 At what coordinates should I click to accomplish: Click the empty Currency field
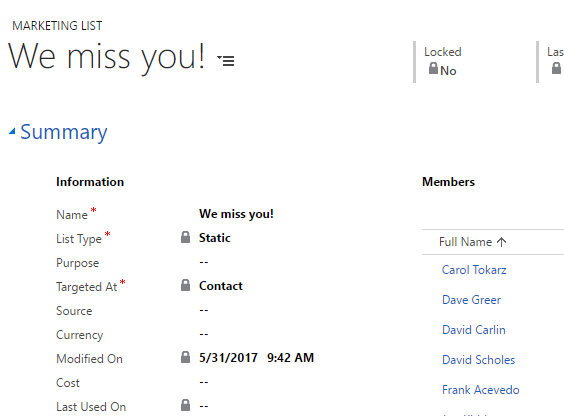[x=204, y=334]
